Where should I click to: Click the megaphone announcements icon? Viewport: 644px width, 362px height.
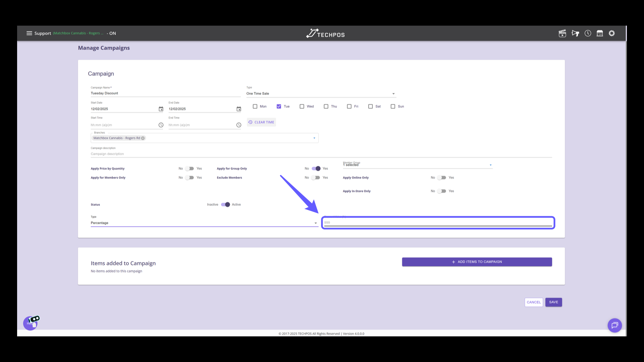click(575, 33)
